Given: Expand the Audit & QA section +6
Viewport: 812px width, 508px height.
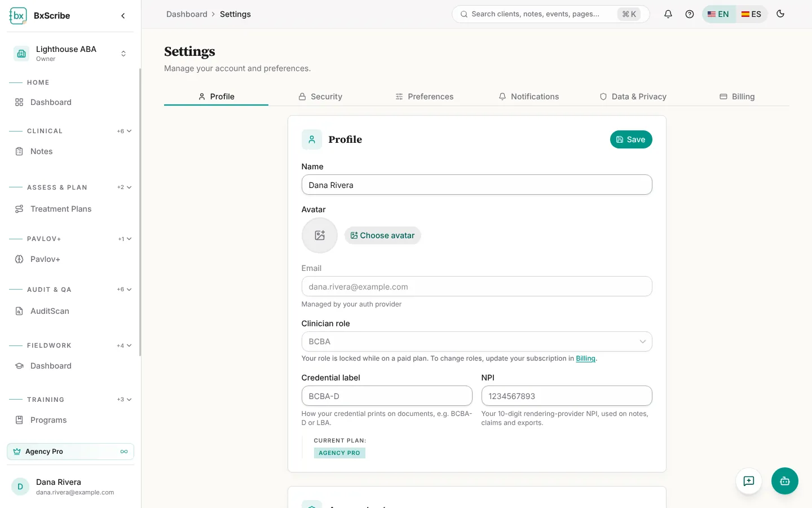Looking at the screenshot, I should [x=125, y=290].
